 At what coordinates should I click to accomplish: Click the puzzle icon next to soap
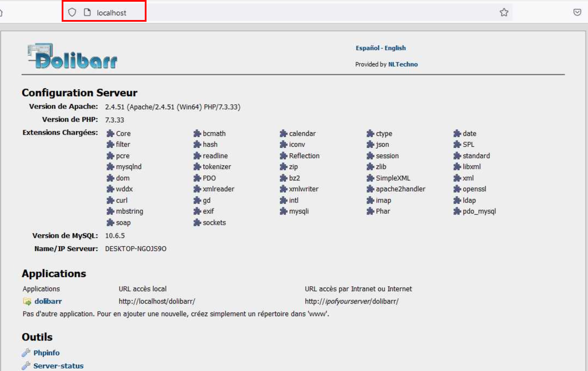110,223
